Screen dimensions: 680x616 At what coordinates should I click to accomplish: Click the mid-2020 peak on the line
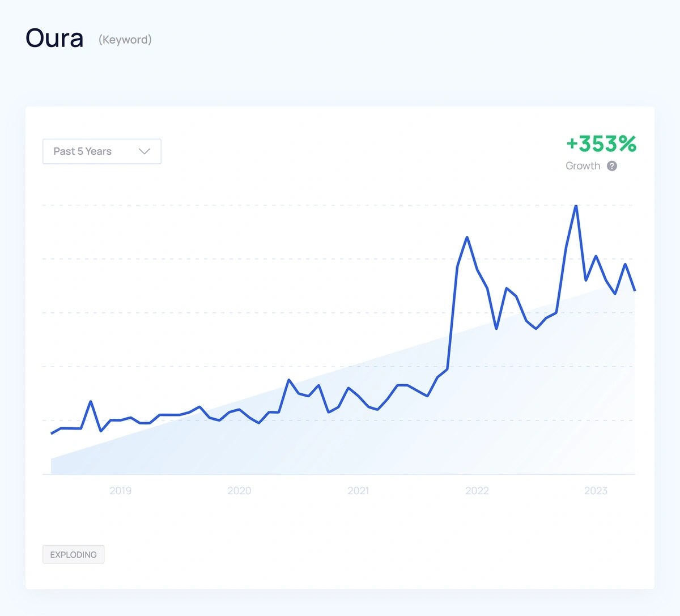(x=289, y=380)
